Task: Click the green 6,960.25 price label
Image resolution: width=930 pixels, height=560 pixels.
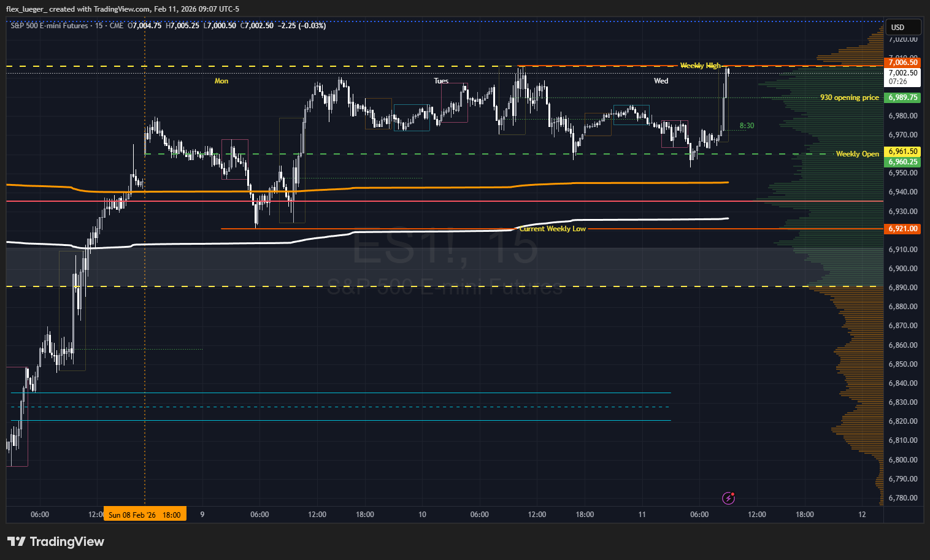Action: click(x=903, y=162)
